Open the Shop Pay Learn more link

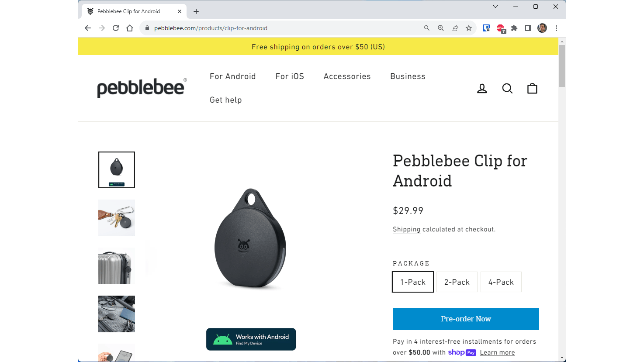(497, 352)
